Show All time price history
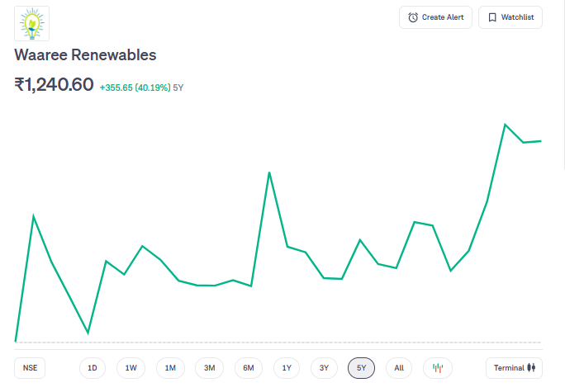 [399, 367]
